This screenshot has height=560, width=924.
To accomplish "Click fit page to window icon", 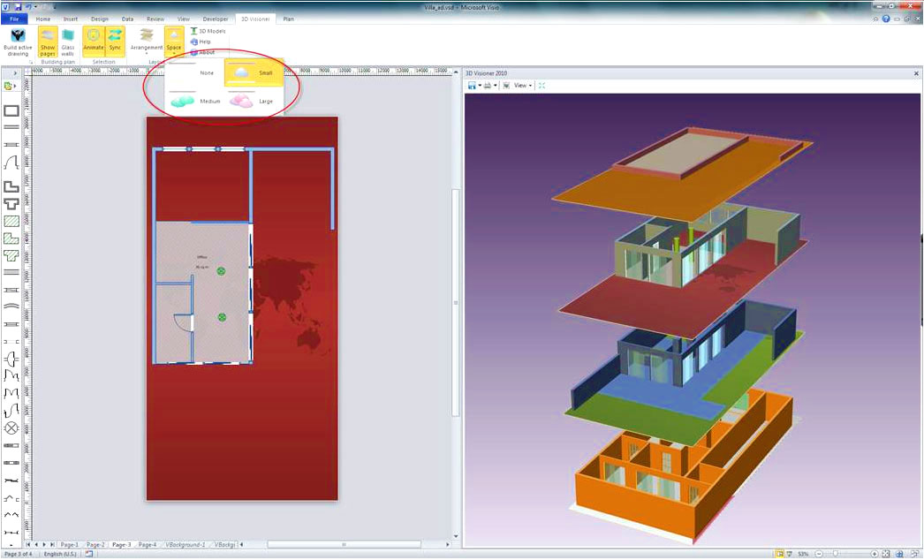I will point(886,554).
